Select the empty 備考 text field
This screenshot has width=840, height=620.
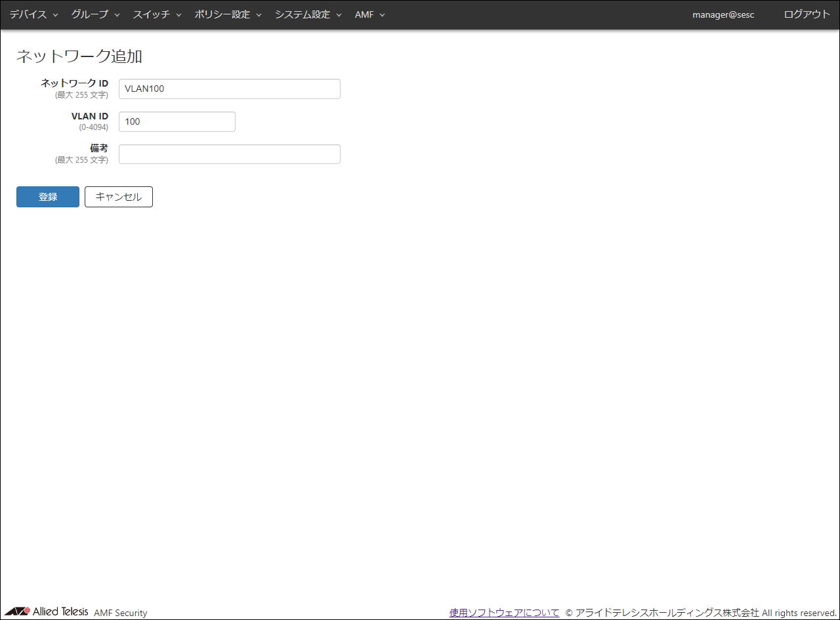(x=229, y=154)
